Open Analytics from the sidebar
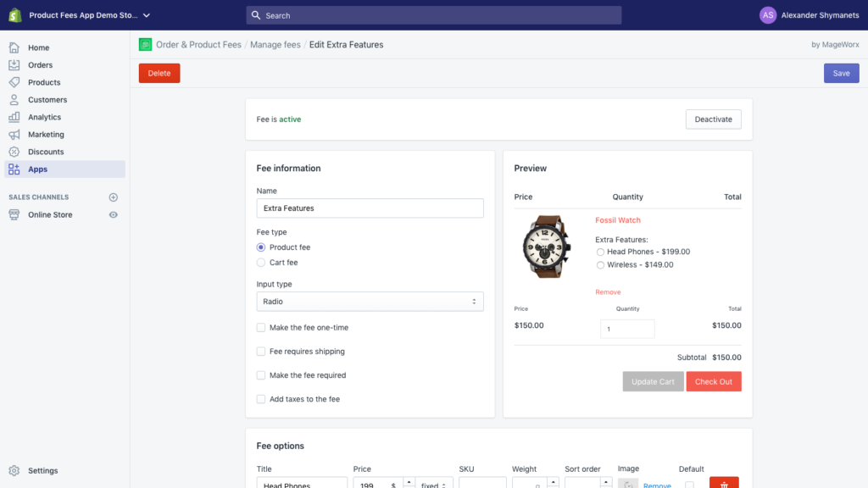The image size is (868, 488). pos(42,116)
